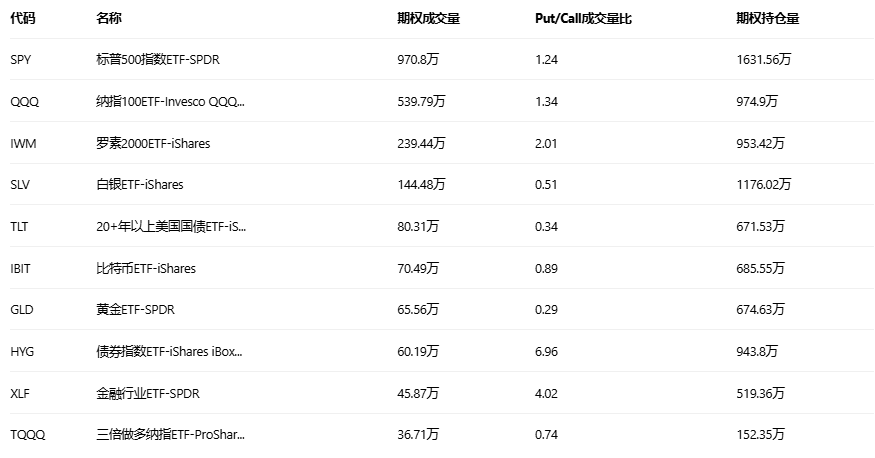Screen dimensions: 875x458
Task: Click the 6.96 Put/Call ratio value
Action: pos(546,352)
